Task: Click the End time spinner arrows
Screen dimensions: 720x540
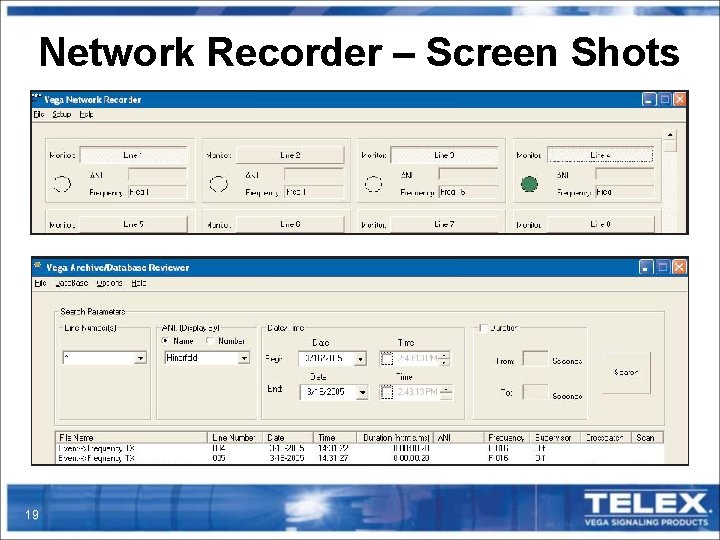Action: [x=446, y=392]
